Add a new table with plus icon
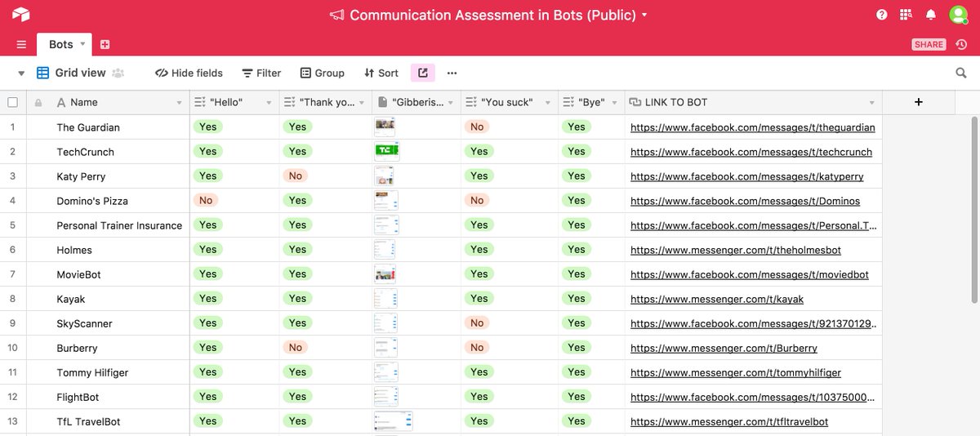Image resolution: width=980 pixels, height=436 pixels. click(x=105, y=44)
